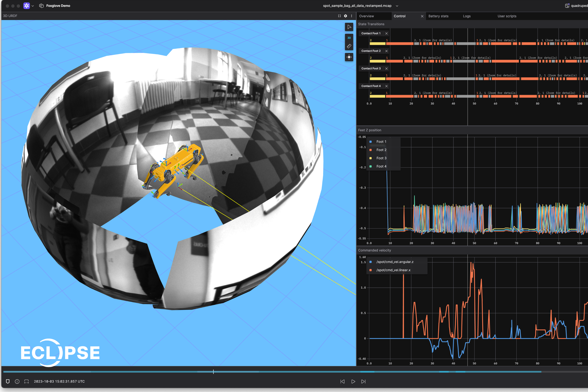Toggle the loop playback icon
This screenshot has width=588, height=392.
pos(26,381)
